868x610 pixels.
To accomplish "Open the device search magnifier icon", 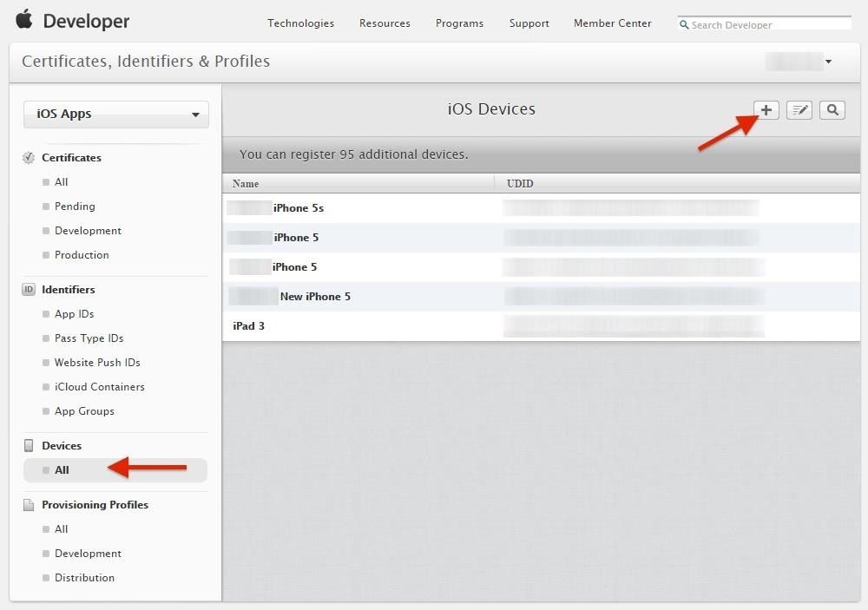I will tap(832, 110).
